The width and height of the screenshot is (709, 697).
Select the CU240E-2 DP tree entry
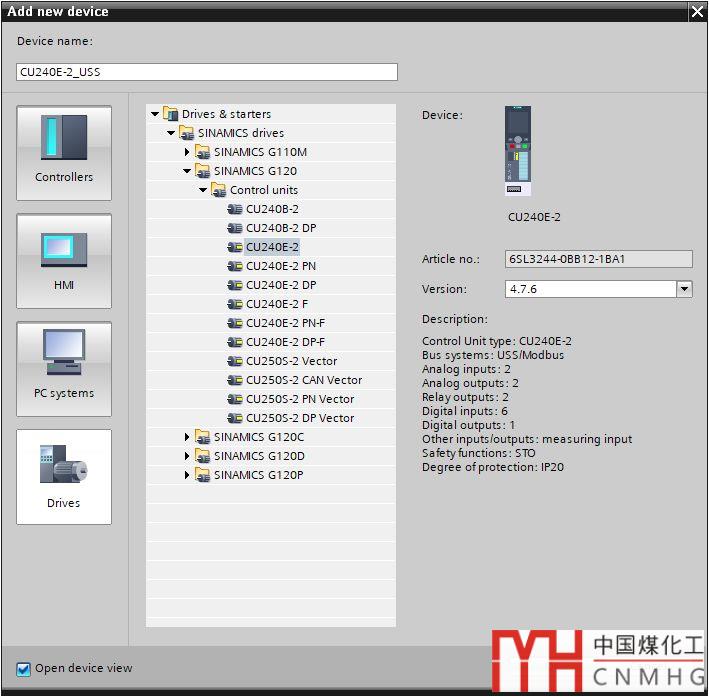[x=281, y=285]
